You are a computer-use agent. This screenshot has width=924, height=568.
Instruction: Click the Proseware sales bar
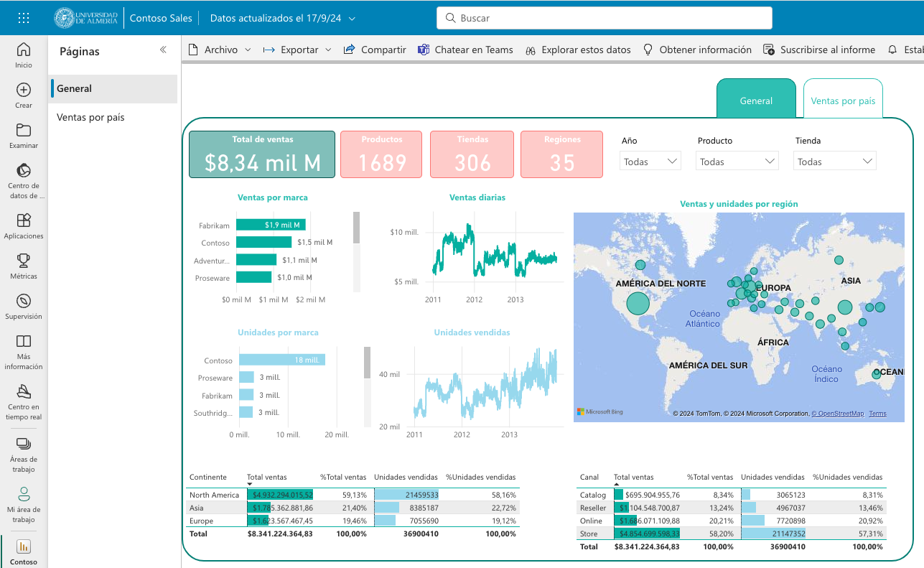[253, 277]
